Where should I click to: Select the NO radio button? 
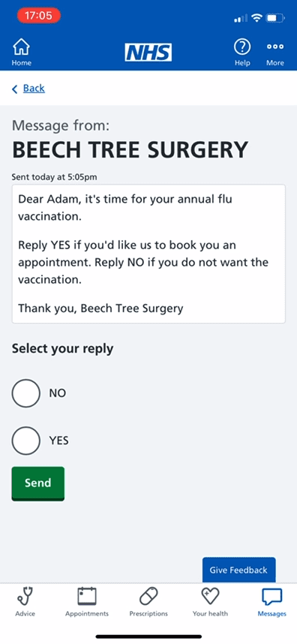[x=25, y=393]
